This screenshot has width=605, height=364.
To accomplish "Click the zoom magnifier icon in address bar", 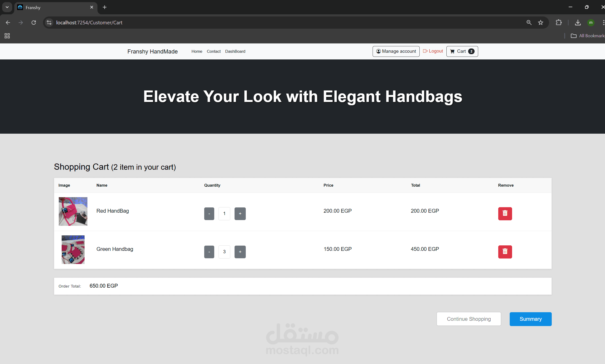I will [529, 23].
